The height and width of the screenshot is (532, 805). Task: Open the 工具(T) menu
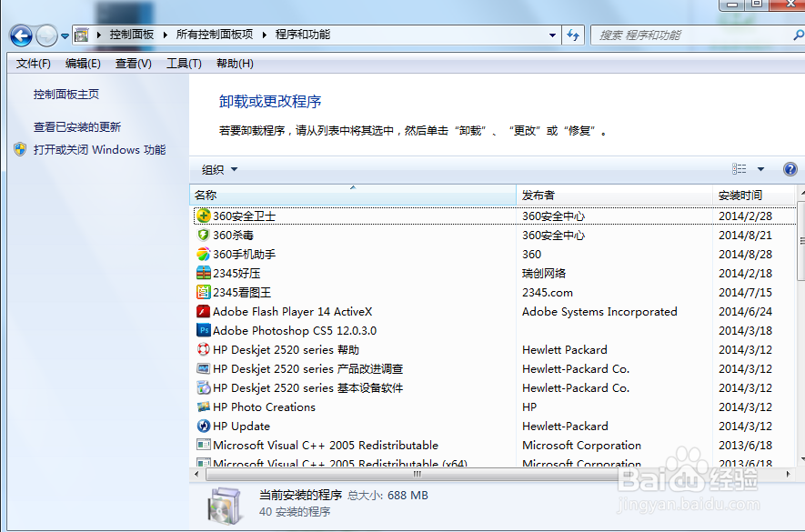click(184, 63)
